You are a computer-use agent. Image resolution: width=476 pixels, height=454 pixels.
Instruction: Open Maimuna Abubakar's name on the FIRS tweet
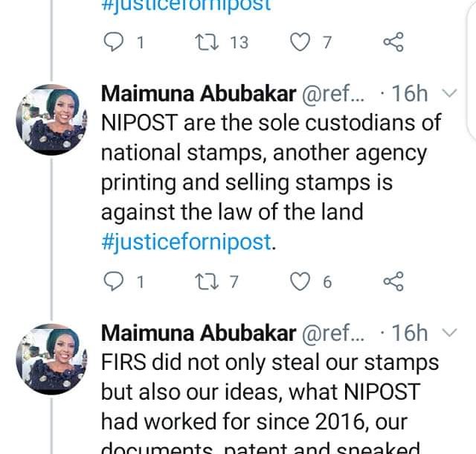[x=198, y=333]
